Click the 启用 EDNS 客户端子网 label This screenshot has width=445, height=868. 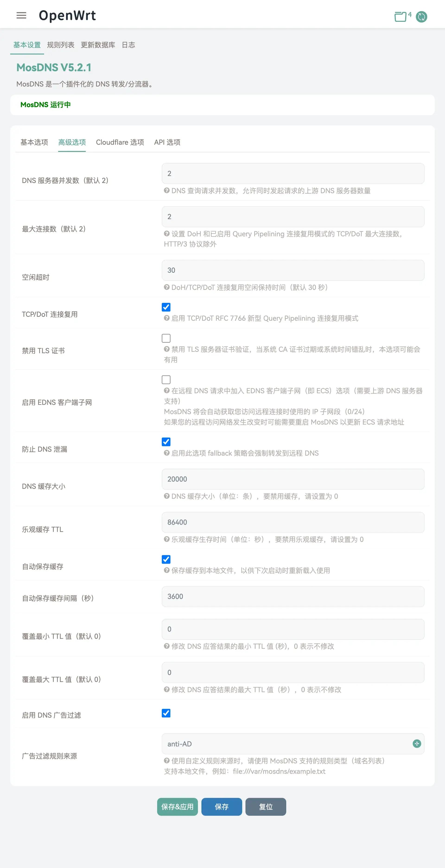pos(57,402)
